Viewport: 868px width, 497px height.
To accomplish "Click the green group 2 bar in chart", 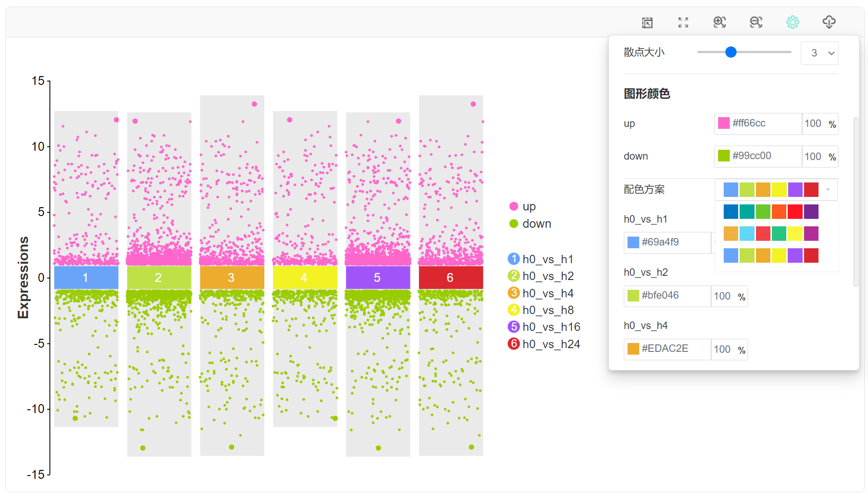I will tap(159, 278).
